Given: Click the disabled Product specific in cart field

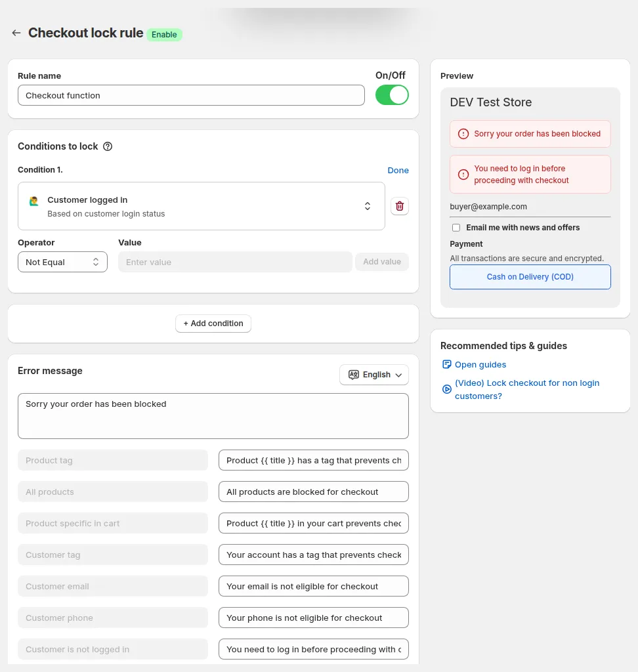Looking at the screenshot, I should [x=113, y=523].
